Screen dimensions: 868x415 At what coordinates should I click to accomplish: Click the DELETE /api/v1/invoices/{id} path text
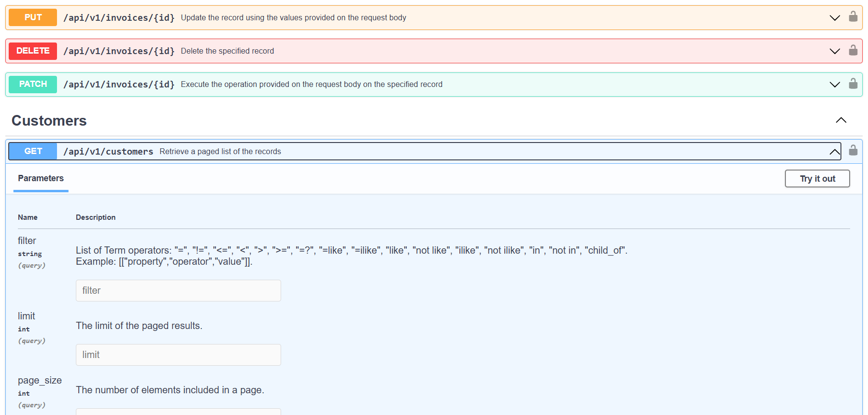coord(119,51)
